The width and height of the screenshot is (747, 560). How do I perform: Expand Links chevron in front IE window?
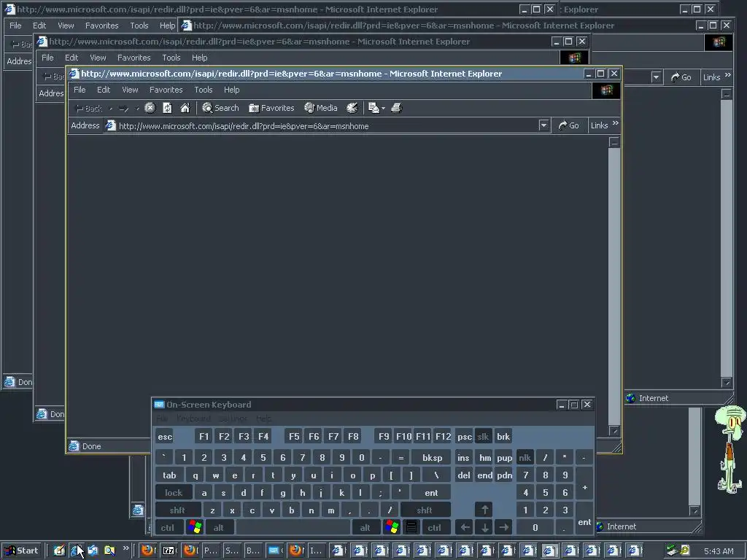616,123
